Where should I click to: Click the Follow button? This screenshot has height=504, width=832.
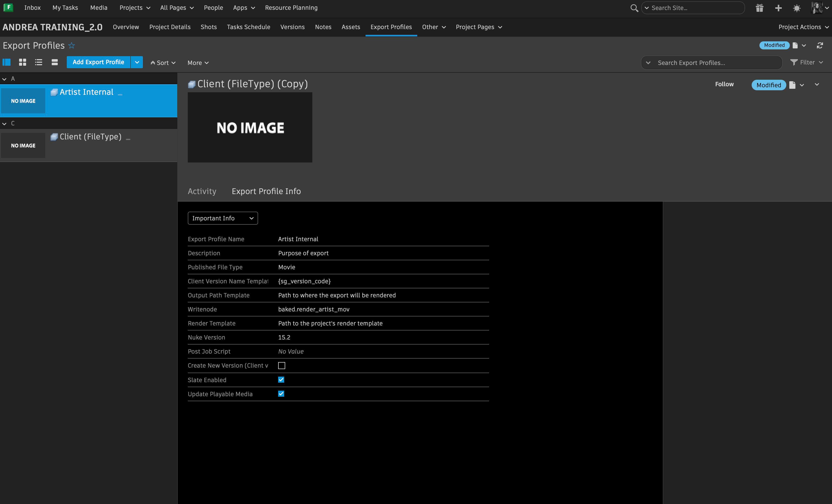point(724,84)
